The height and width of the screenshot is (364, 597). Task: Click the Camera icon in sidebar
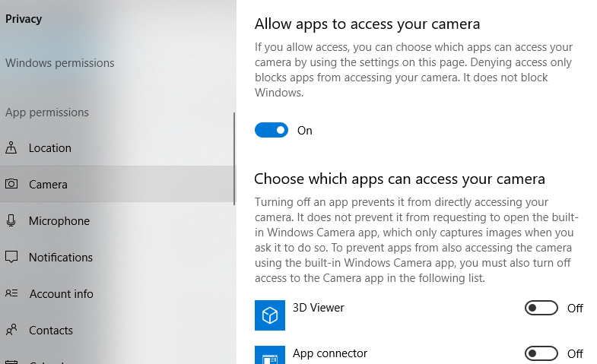11,184
